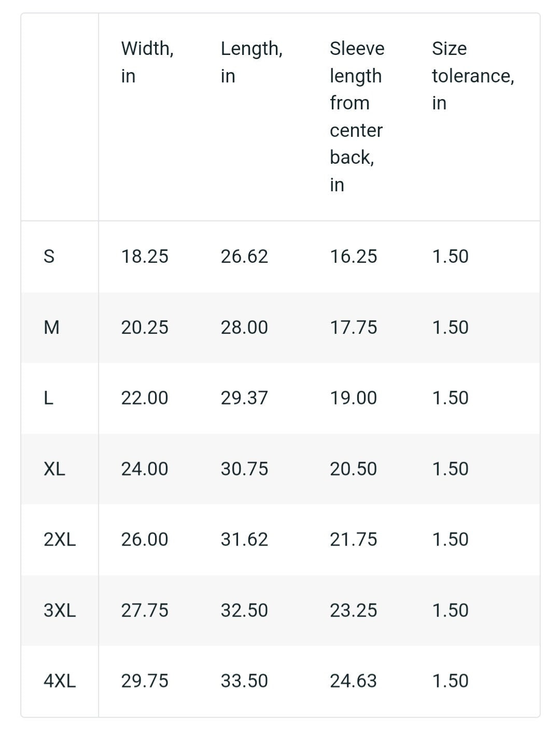Select the M size row label

tap(51, 327)
